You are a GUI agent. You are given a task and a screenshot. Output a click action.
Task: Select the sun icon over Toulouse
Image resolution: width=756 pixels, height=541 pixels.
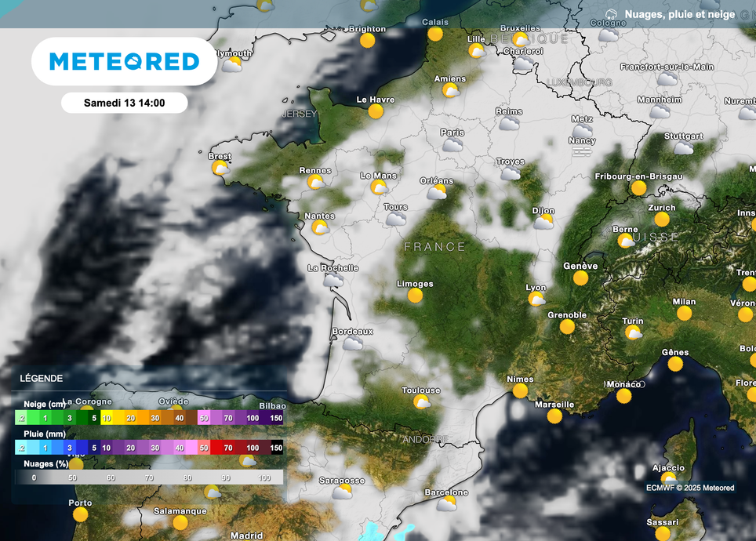point(420,400)
